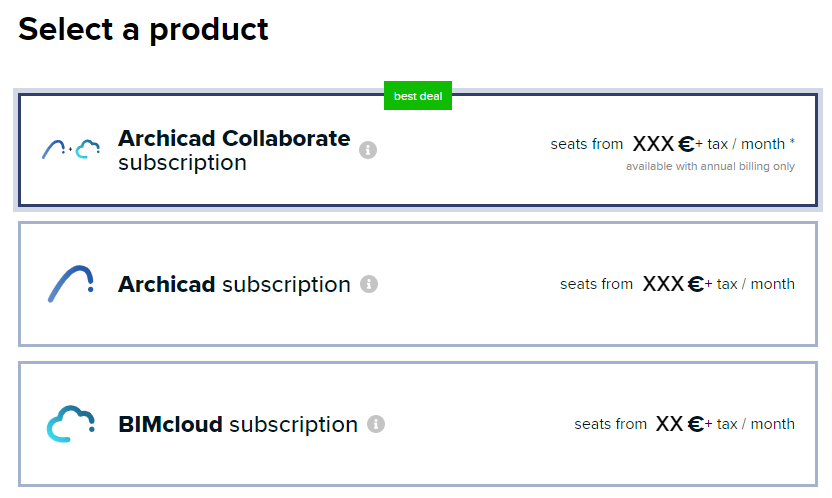Click Archicad subscription seats from price
Screen dimensions: 832x498
678,284
